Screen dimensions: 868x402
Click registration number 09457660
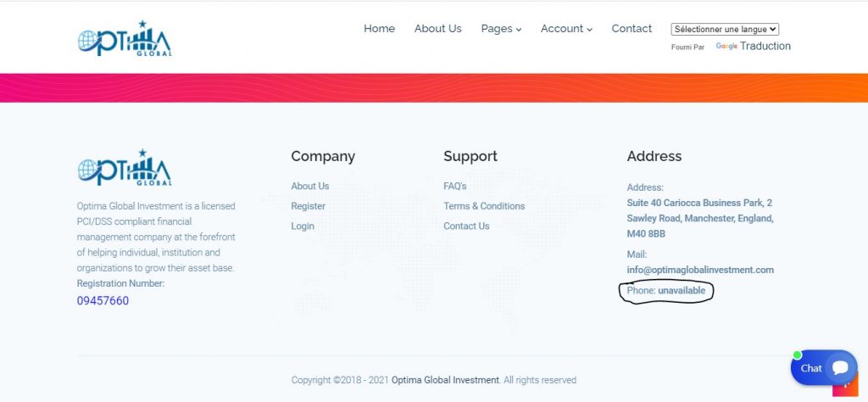(x=103, y=300)
